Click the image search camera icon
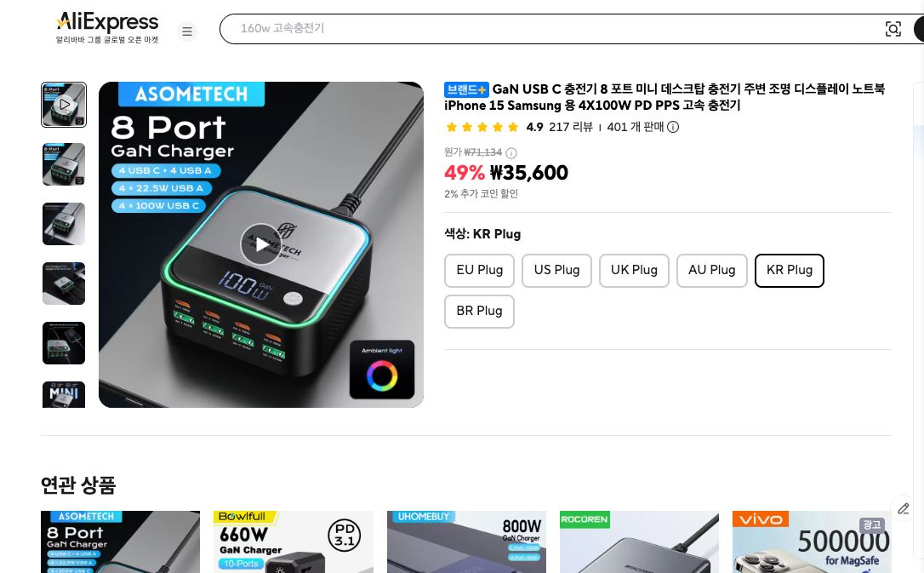This screenshot has height=573, width=924. click(x=893, y=29)
